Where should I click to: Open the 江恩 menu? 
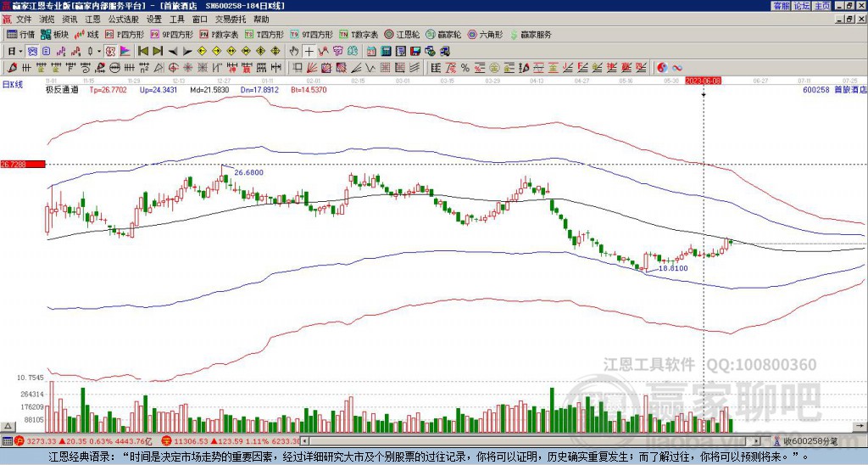click(92, 20)
